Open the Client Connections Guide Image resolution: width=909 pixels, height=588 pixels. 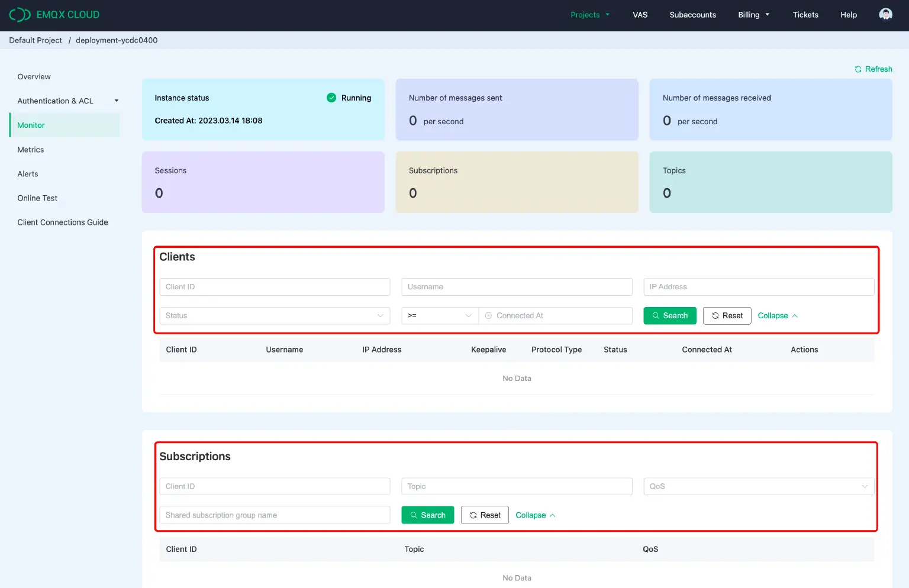tap(63, 222)
